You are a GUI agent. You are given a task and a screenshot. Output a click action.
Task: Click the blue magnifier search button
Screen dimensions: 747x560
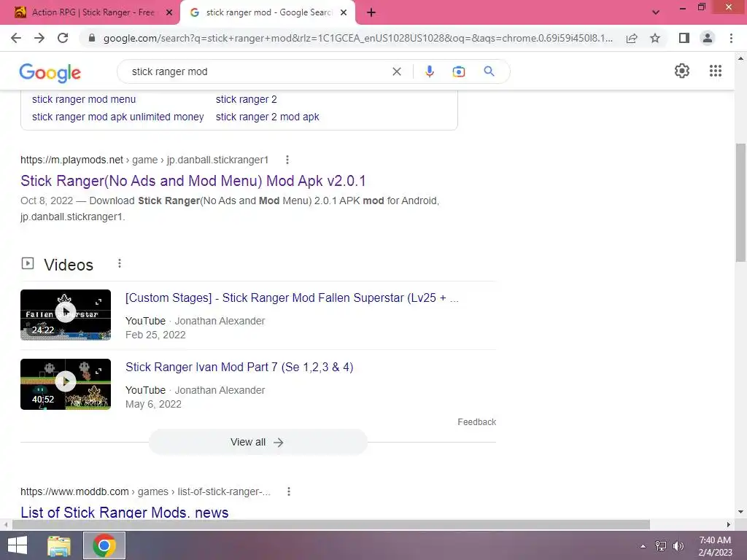489,71
